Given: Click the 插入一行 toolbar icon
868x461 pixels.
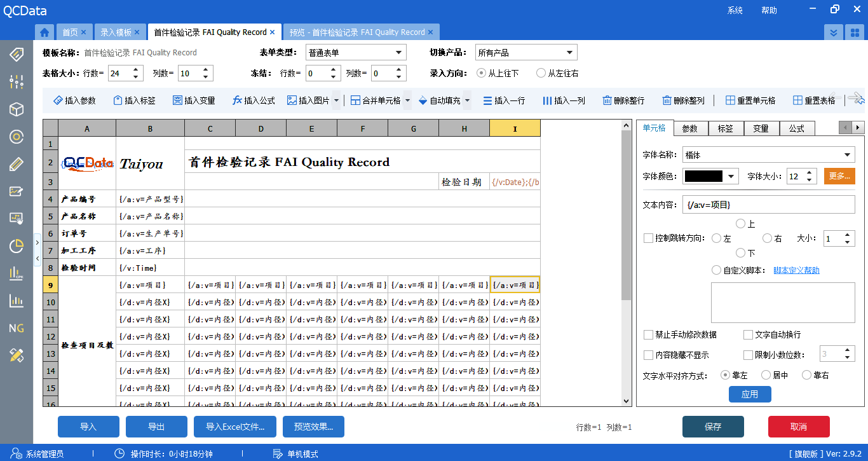Looking at the screenshot, I should [505, 100].
